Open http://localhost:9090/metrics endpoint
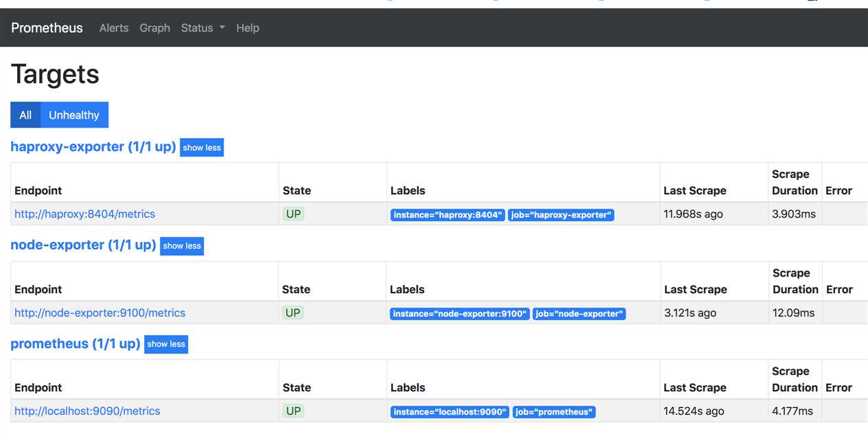The height and width of the screenshot is (438, 868). pos(87,411)
